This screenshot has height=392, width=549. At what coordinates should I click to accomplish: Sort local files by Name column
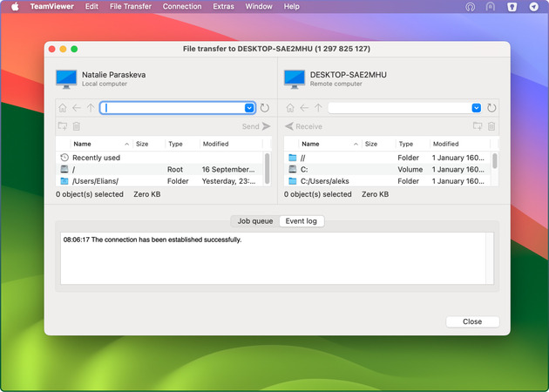(101, 144)
